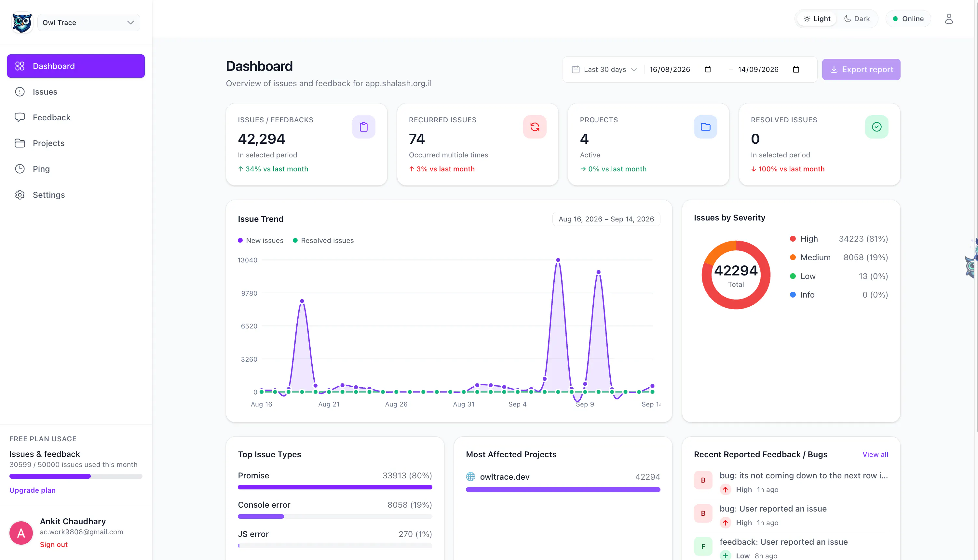Expand the Last 30 days range dropdown
Screen dimensions: 978x560
[604, 70]
